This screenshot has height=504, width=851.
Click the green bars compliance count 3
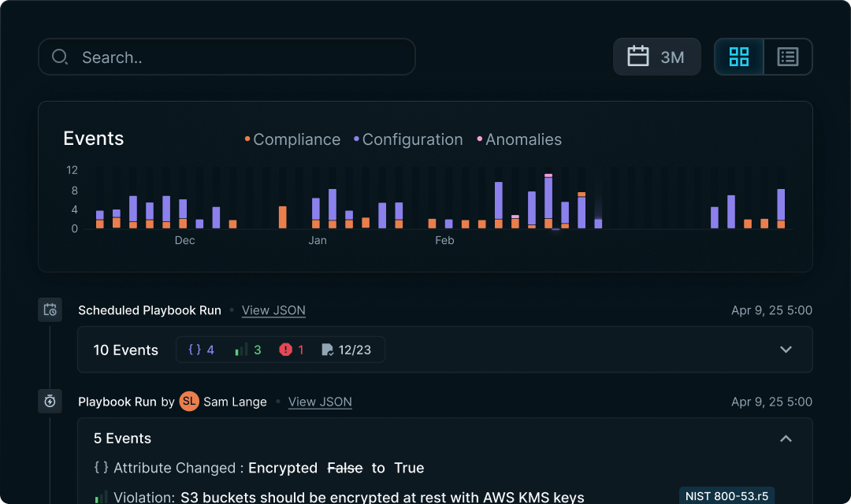click(248, 350)
